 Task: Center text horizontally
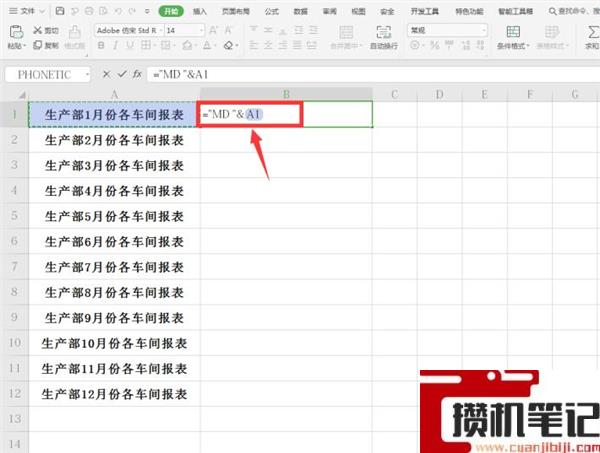pos(268,46)
